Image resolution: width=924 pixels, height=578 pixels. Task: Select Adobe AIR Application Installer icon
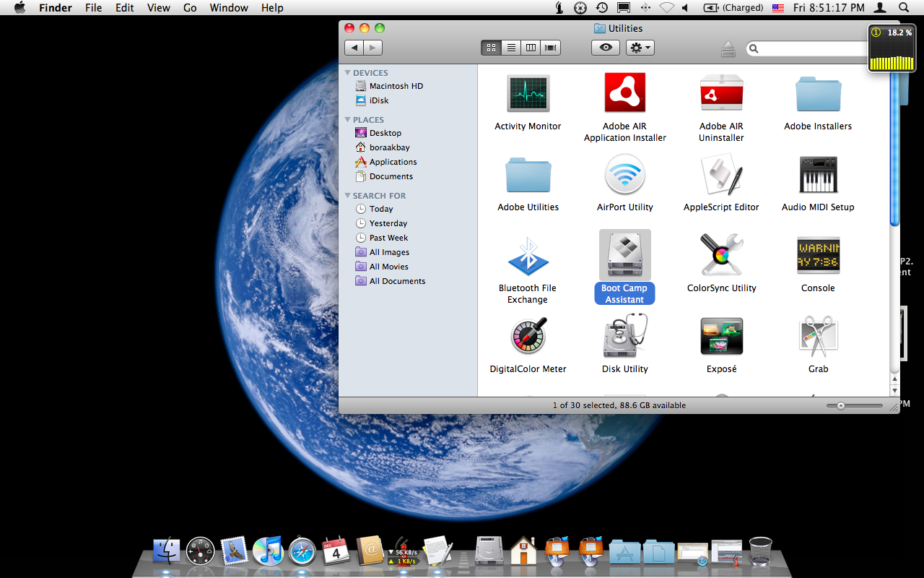click(x=625, y=93)
